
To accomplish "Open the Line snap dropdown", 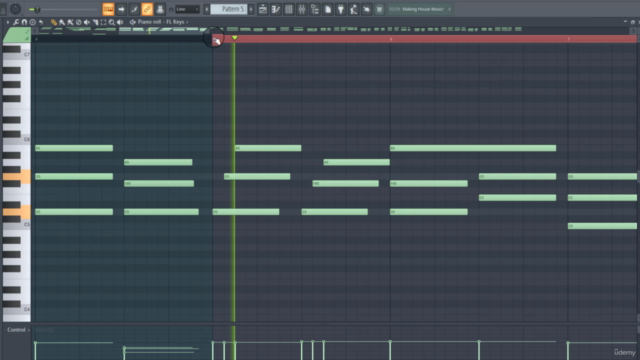I will [187, 9].
